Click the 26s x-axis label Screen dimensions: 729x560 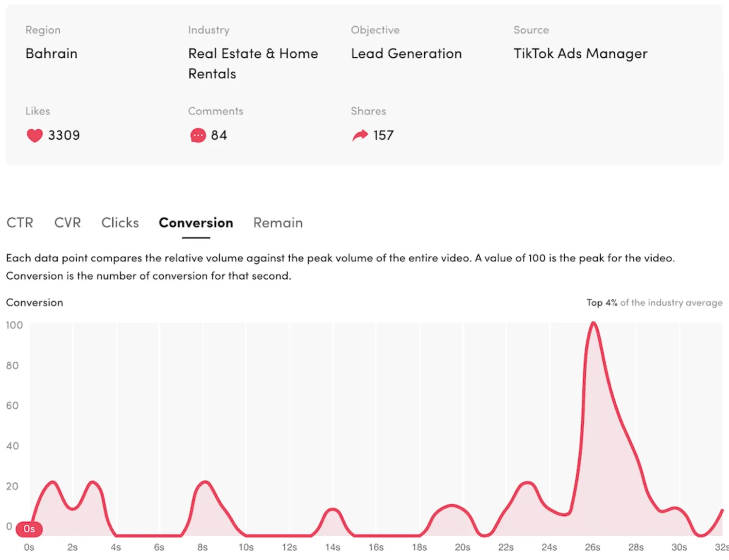(x=592, y=547)
